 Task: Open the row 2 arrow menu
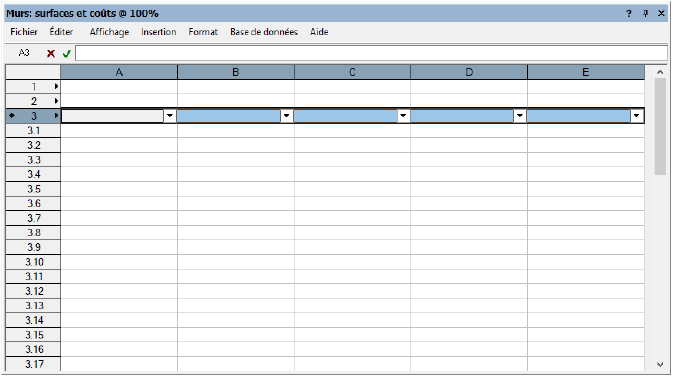pos(56,101)
